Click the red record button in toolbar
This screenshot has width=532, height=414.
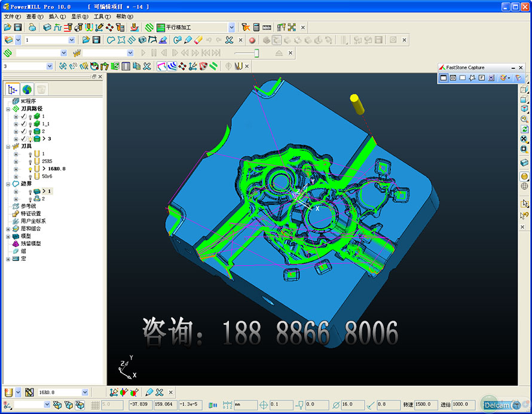coord(252,40)
